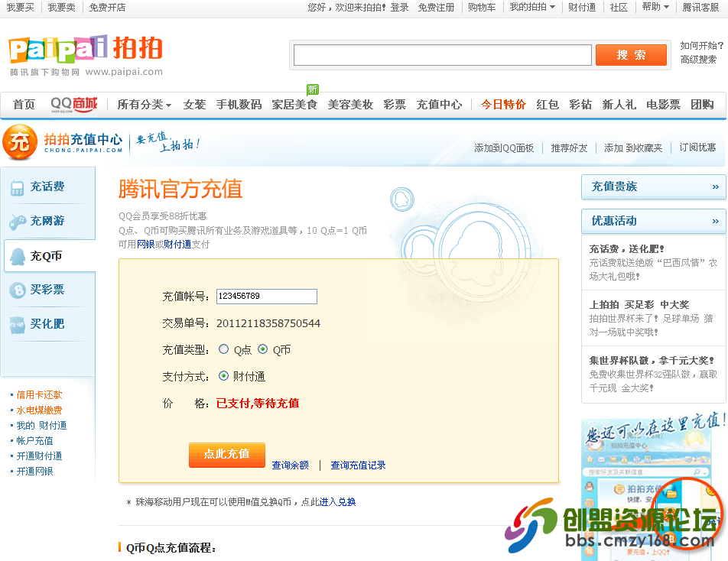Click 添加到QQ面板
Viewport: 728px width, 561px height.
504,148
